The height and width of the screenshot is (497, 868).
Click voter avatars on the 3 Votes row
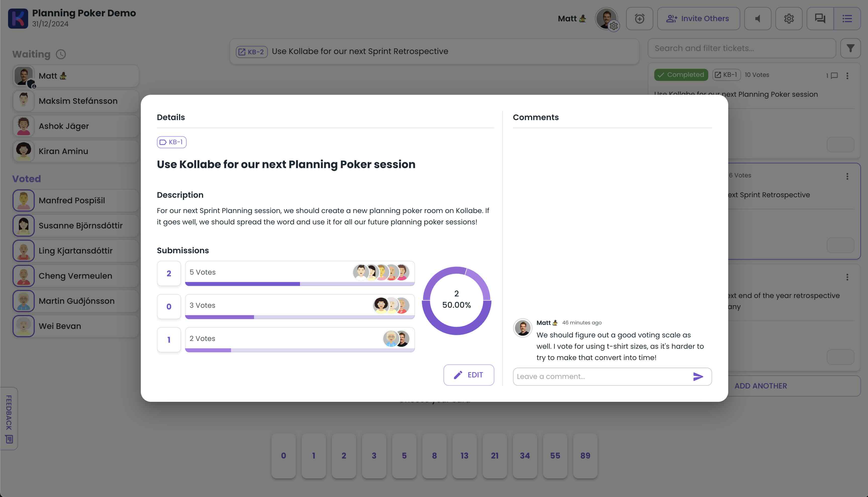coord(391,305)
